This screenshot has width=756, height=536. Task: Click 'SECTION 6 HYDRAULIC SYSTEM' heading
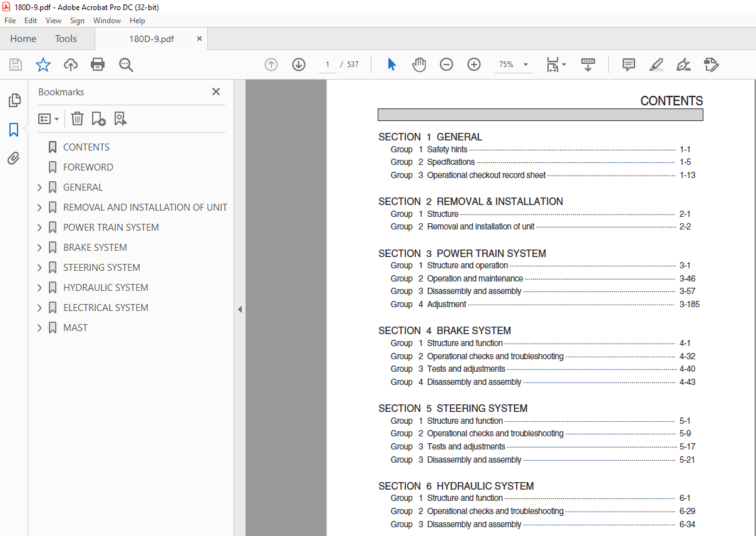click(x=456, y=486)
